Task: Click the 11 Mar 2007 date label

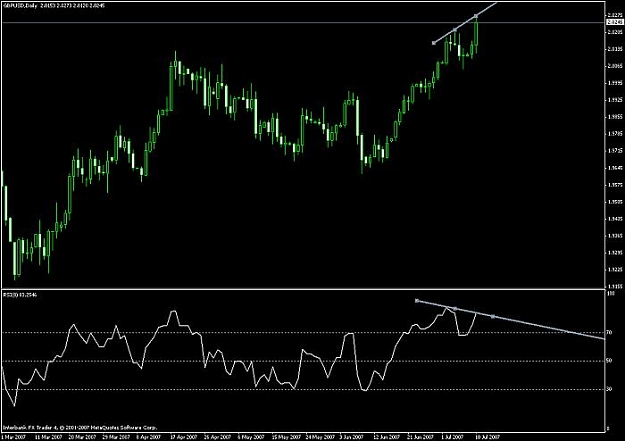Action: [48, 437]
